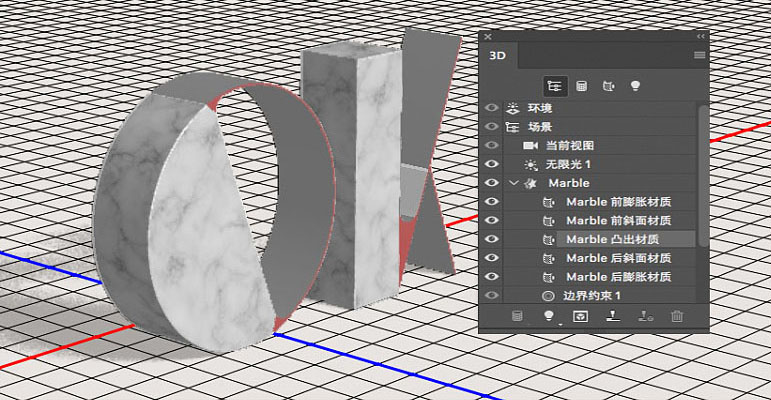771x400 pixels.
Task: Click constraint icon beside 边界约束 1
Action: [x=548, y=296]
